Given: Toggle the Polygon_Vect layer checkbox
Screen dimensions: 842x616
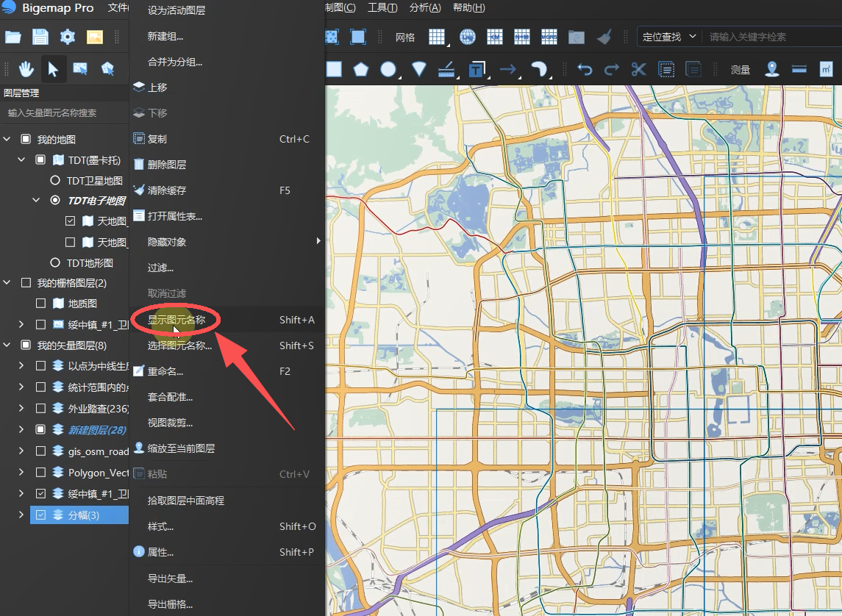Looking at the screenshot, I should click(x=40, y=473).
